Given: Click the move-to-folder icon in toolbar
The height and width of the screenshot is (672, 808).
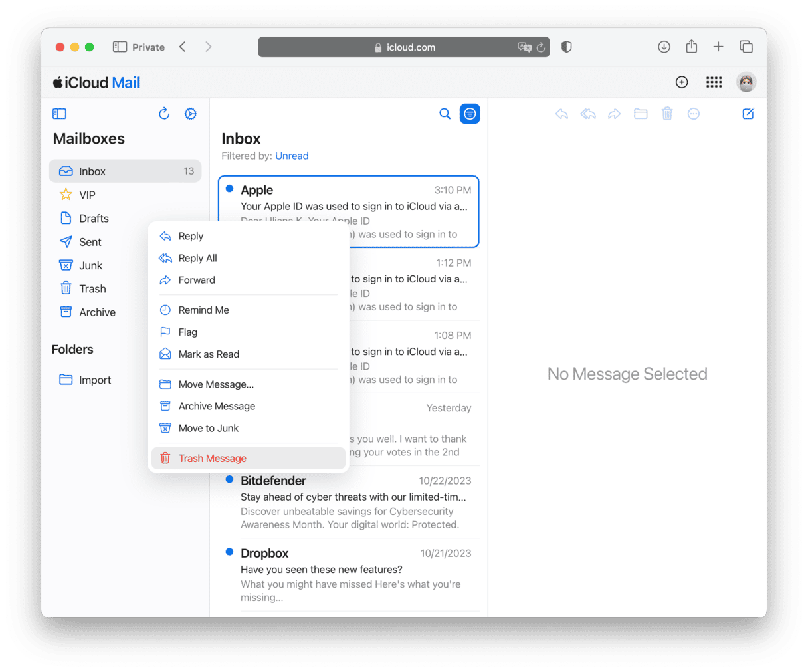Looking at the screenshot, I should click(641, 114).
